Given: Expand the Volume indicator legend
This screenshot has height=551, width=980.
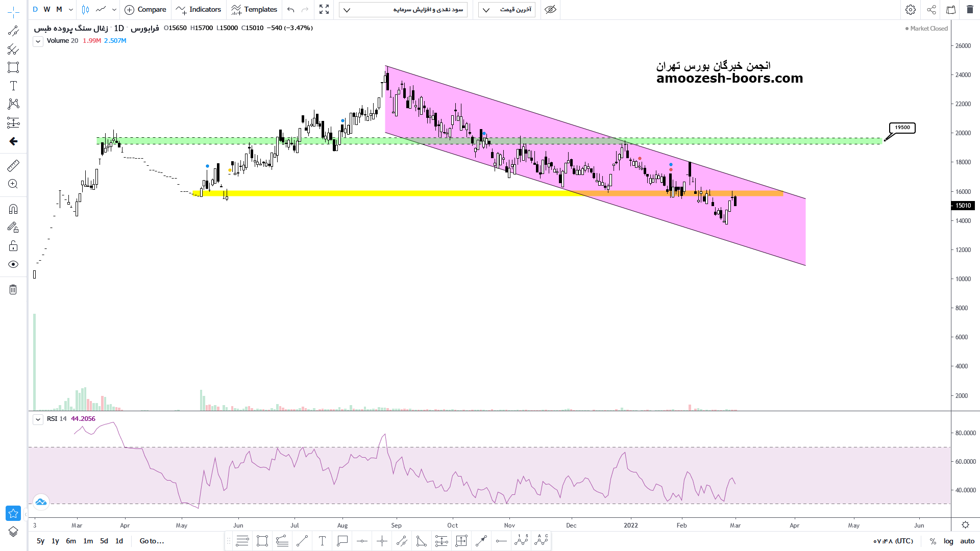Looking at the screenshot, I should pyautogui.click(x=38, y=41).
